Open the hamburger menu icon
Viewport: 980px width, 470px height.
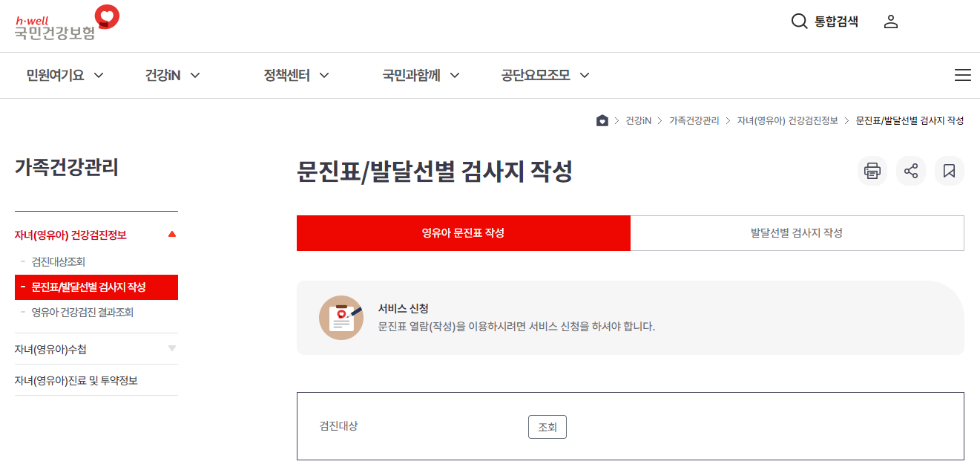963,75
